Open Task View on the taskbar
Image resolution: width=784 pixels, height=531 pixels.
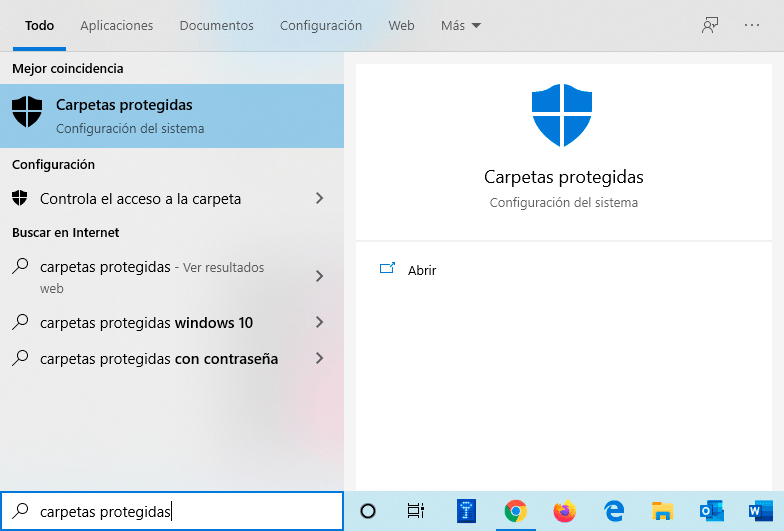[416, 511]
